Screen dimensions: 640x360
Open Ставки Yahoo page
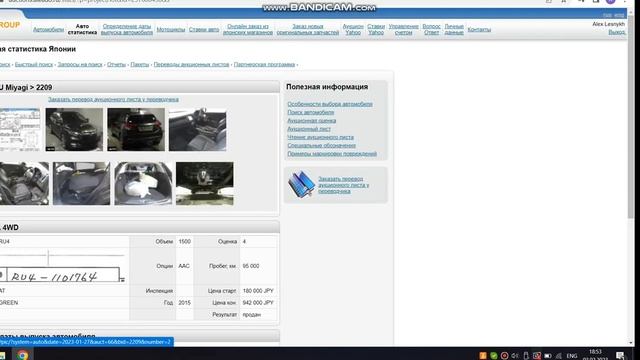pos(376,29)
